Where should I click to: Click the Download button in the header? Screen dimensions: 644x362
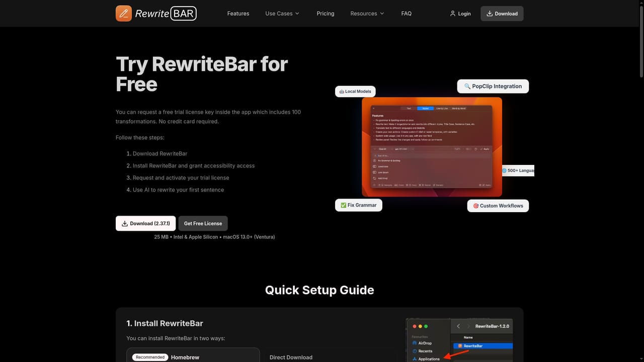point(502,14)
